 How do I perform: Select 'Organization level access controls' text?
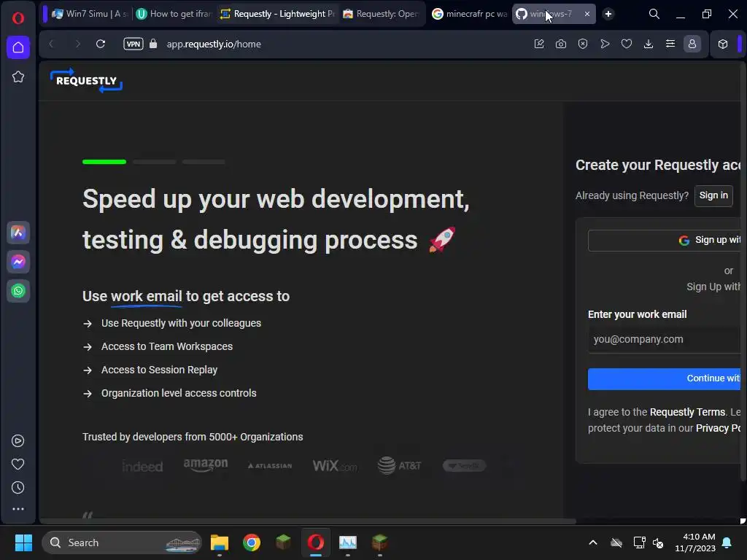pos(179,393)
